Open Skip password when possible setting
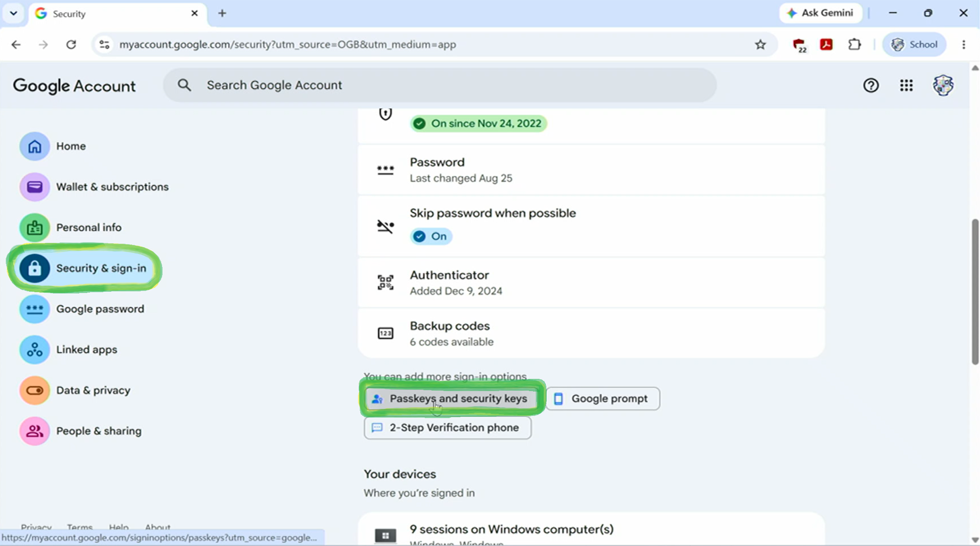The image size is (980, 546). point(591,226)
